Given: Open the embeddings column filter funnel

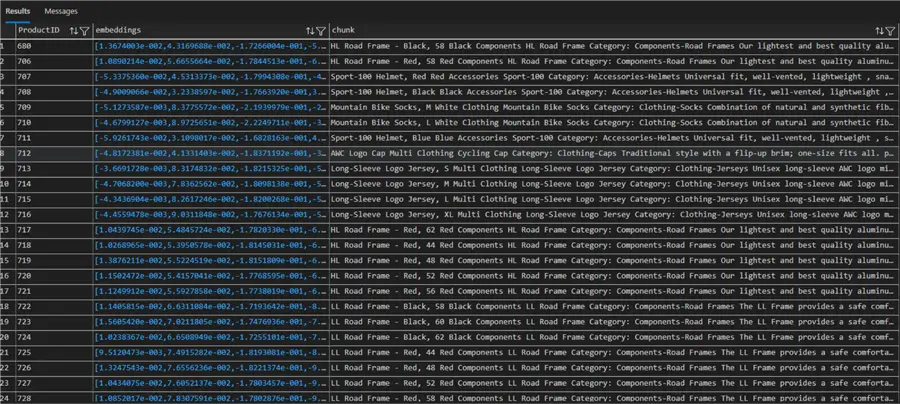Looking at the screenshot, I should (x=321, y=30).
